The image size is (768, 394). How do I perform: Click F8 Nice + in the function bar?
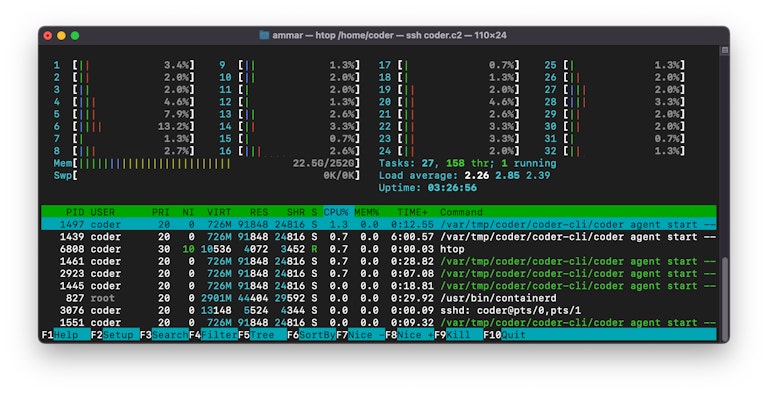point(409,335)
